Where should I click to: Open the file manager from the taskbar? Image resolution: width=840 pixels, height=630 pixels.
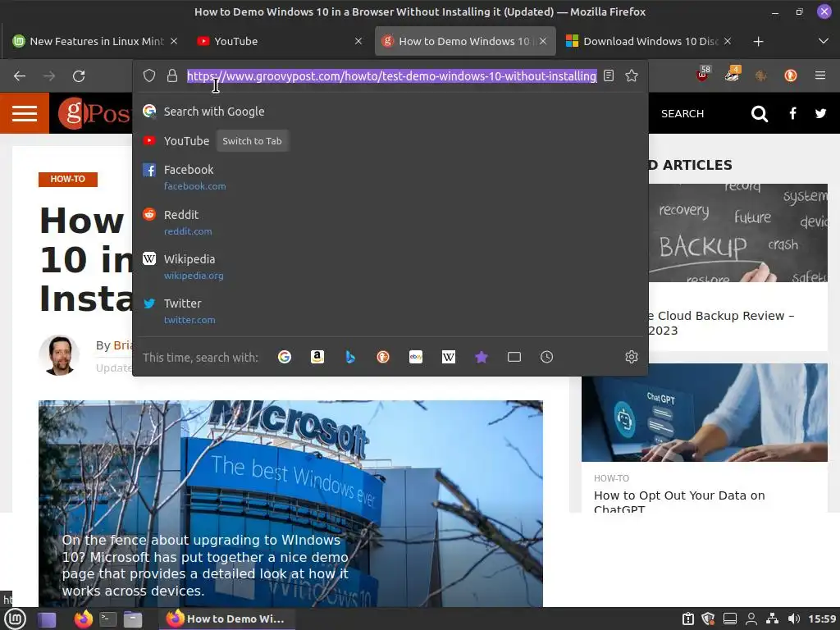click(x=133, y=620)
